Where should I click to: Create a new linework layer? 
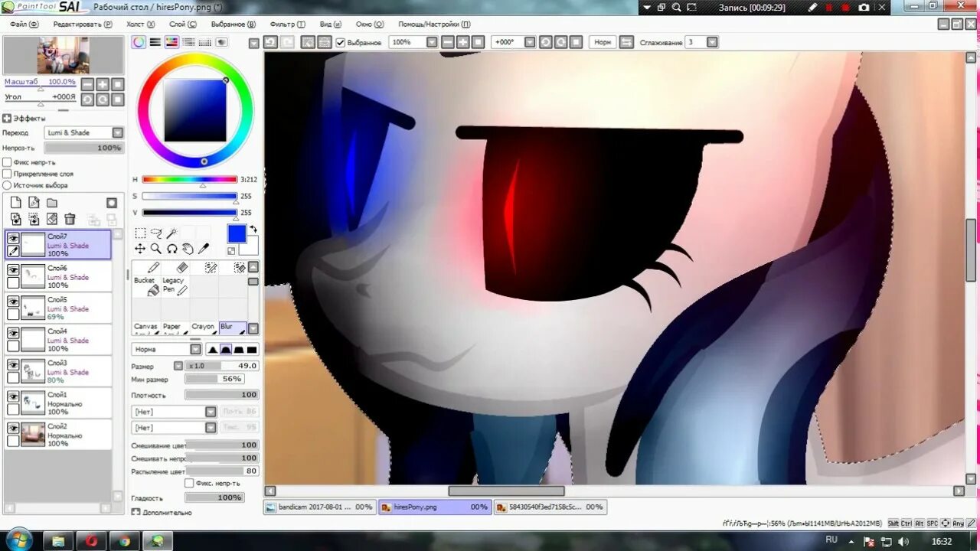tap(34, 203)
